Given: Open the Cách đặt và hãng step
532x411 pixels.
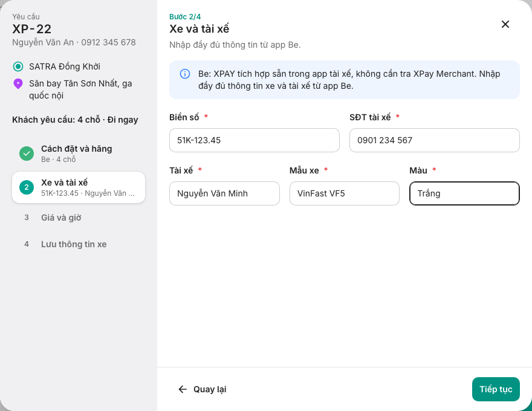Looking at the screenshot, I should click(79, 154).
